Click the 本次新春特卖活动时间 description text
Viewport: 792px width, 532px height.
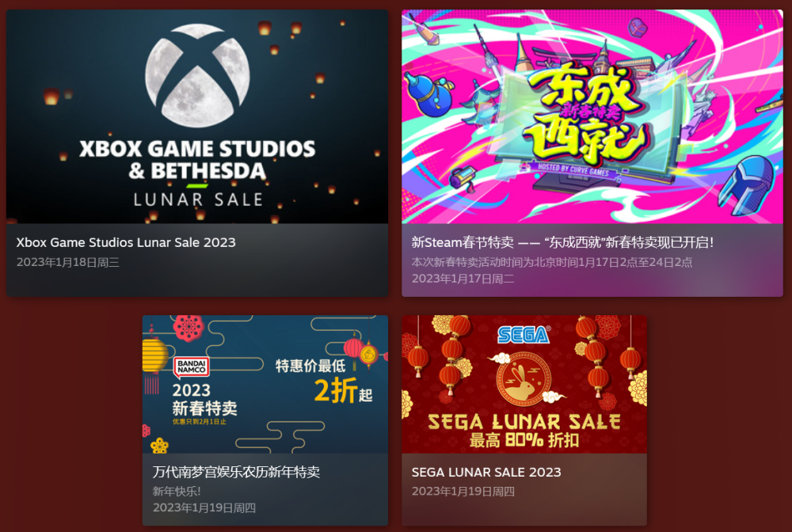coord(551,262)
